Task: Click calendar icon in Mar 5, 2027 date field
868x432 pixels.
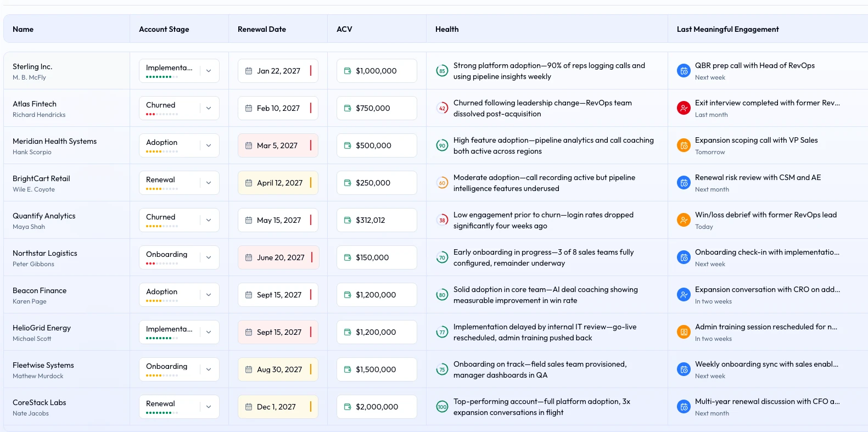Action: pos(249,145)
